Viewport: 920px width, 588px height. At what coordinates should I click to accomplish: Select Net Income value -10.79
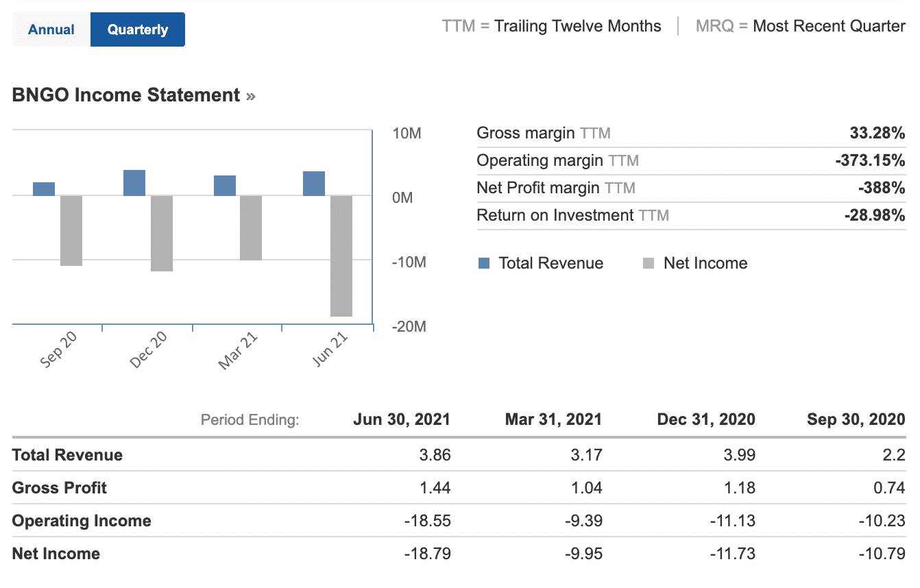[x=883, y=554]
